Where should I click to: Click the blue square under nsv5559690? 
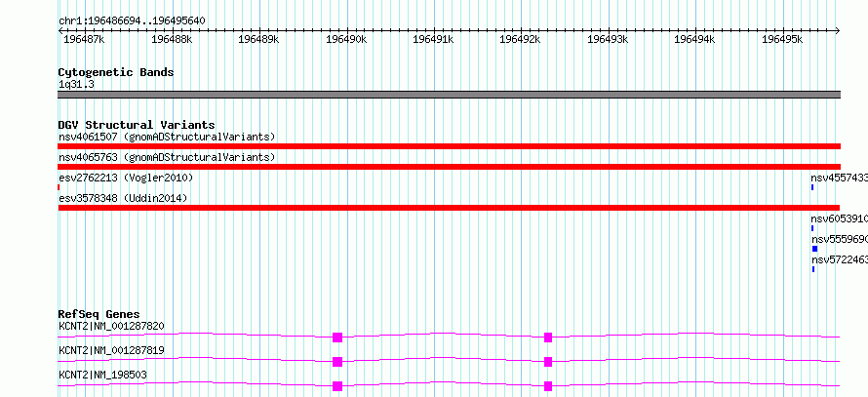pyautogui.click(x=815, y=249)
